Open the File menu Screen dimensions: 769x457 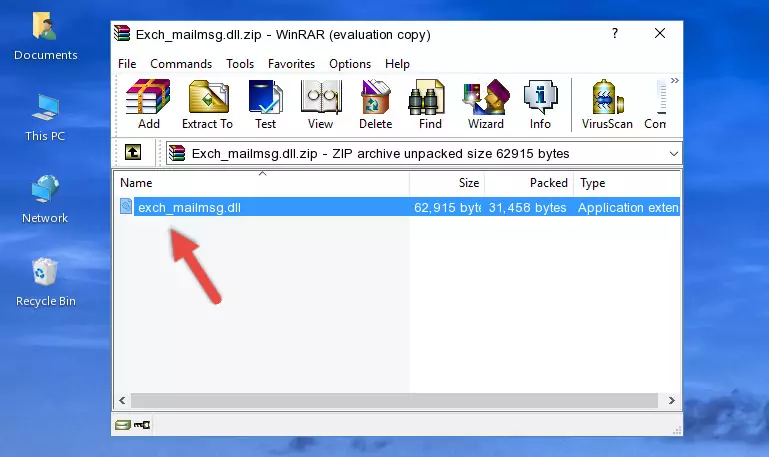tap(127, 64)
